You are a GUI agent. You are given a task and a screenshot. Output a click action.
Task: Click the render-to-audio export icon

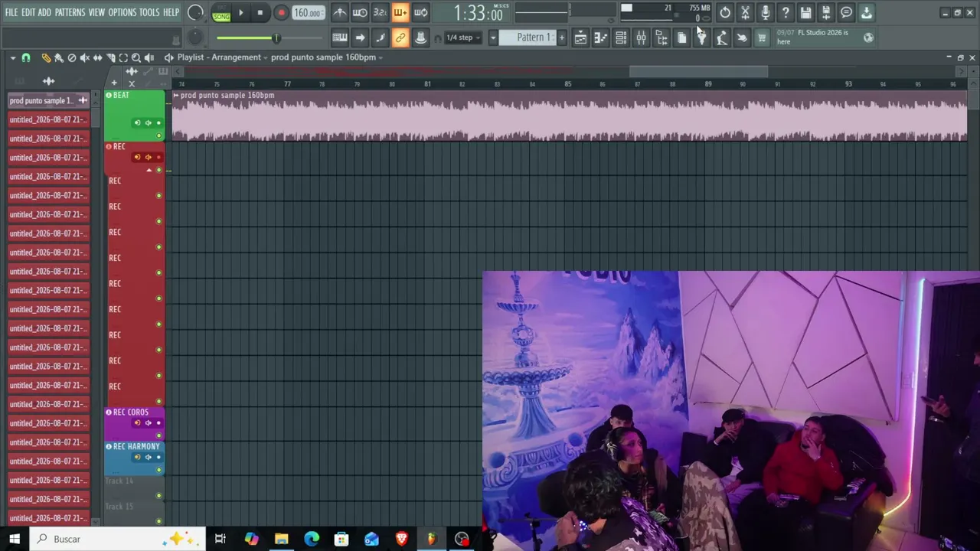(x=826, y=12)
